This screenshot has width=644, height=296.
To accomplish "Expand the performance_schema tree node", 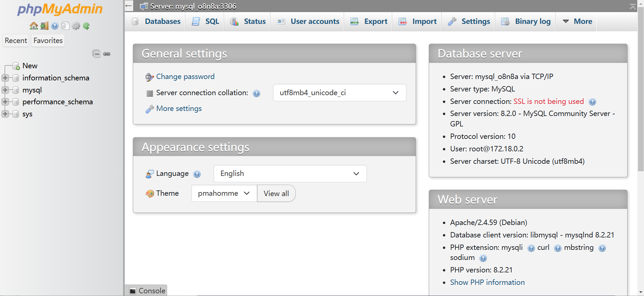I will pos(5,102).
